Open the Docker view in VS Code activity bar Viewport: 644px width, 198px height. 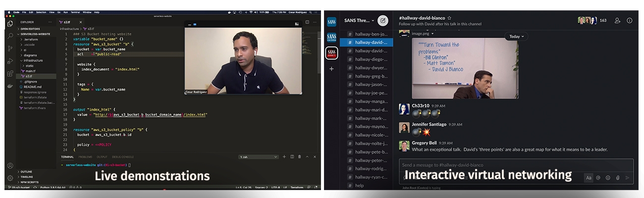coord(10,86)
